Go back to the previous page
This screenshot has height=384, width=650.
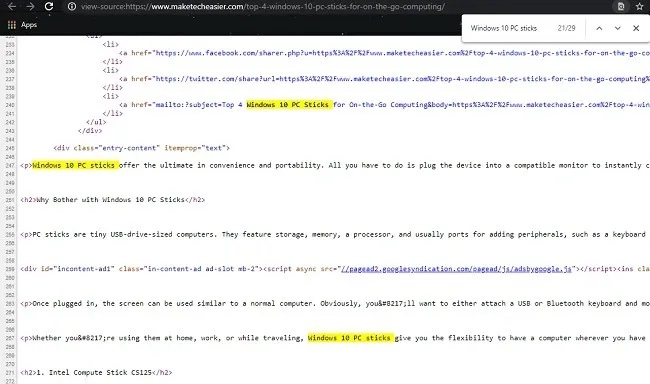(x=12, y=6)
